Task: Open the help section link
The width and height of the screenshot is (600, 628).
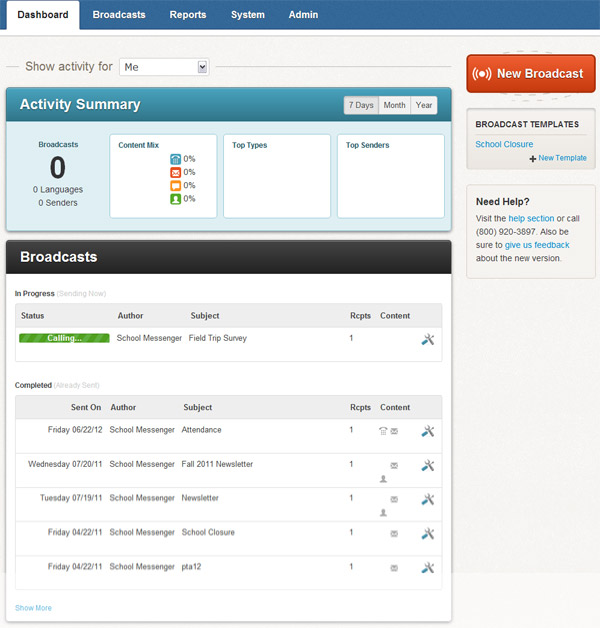Action: coord(531,218)
